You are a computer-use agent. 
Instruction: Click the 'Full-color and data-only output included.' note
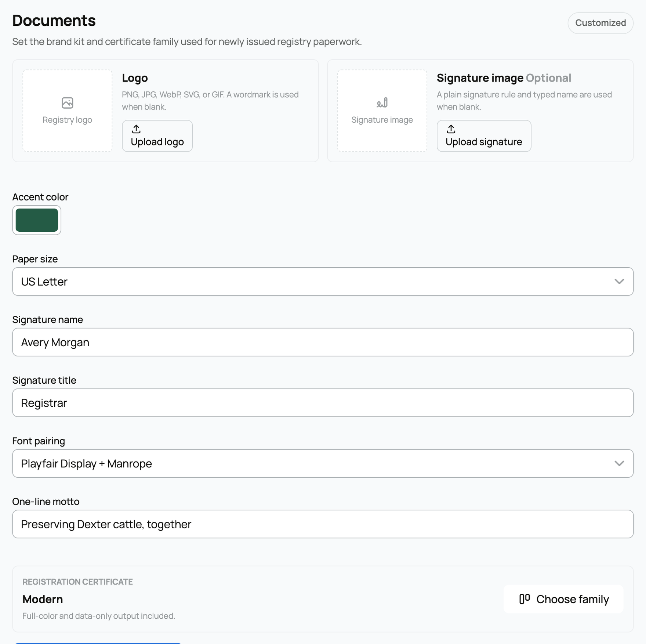pyautogui.click(x=99, y=616)
